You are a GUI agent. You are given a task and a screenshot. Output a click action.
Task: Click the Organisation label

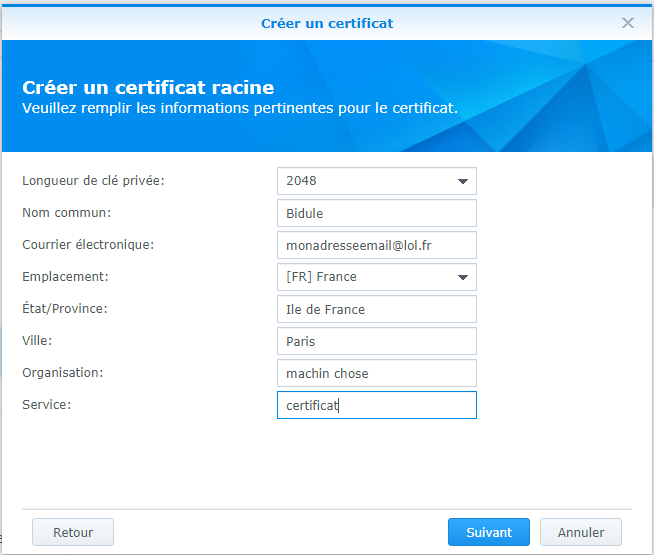(63, 372)
